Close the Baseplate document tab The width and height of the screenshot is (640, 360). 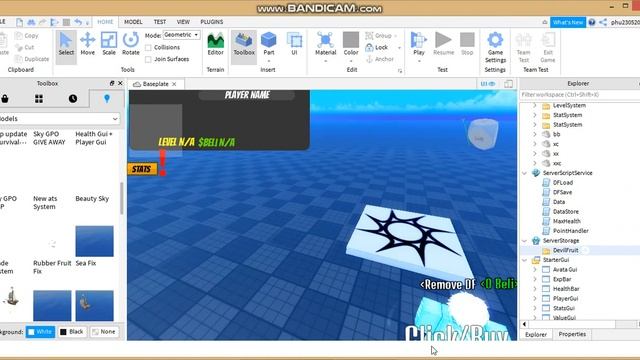174,84
